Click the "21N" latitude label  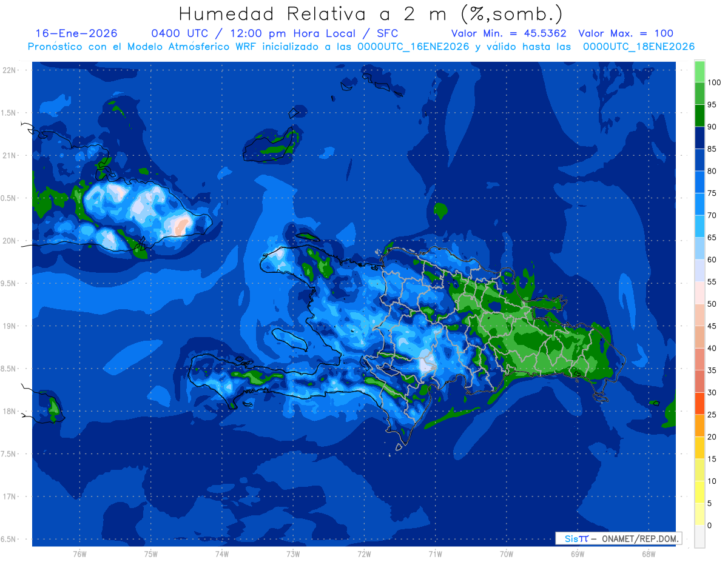[9, 155]
